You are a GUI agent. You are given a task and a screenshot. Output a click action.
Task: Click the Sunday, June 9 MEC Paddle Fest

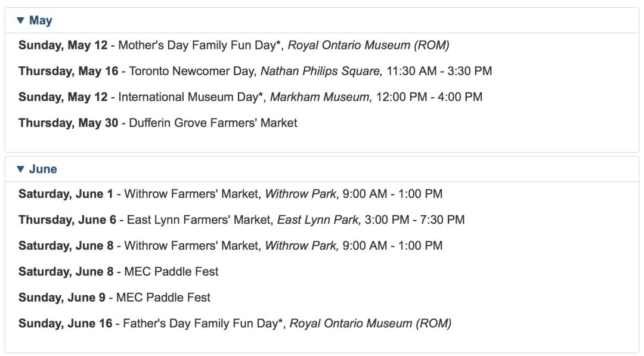pyautogui.click(x=114, y=298)
